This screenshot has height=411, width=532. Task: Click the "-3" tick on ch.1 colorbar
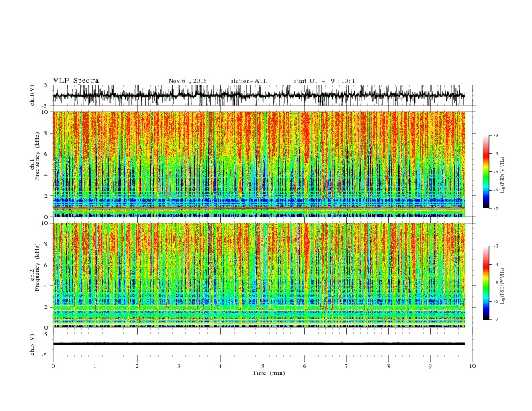click(496, 135)
